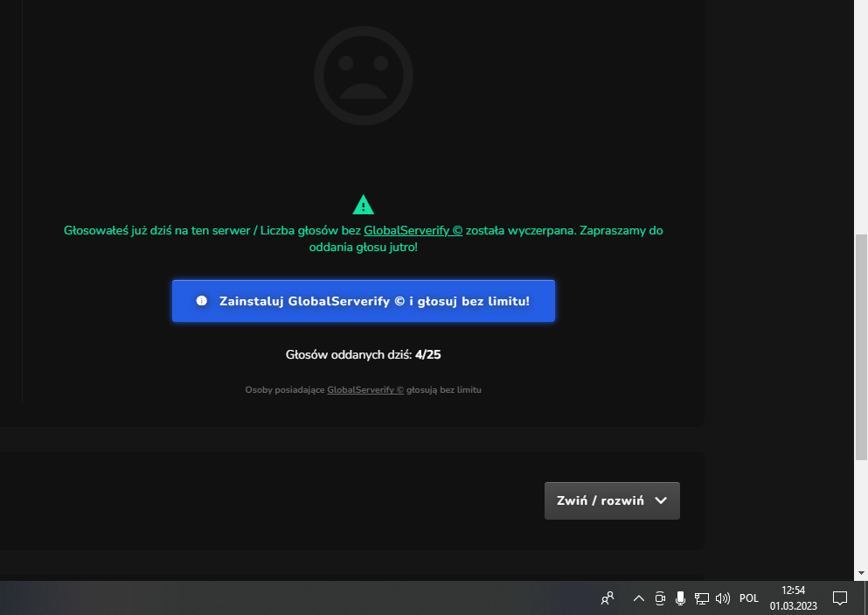Install GlobalServerify and vote without limit
This screenshot has height=615, width=868.
click(363, 301)
